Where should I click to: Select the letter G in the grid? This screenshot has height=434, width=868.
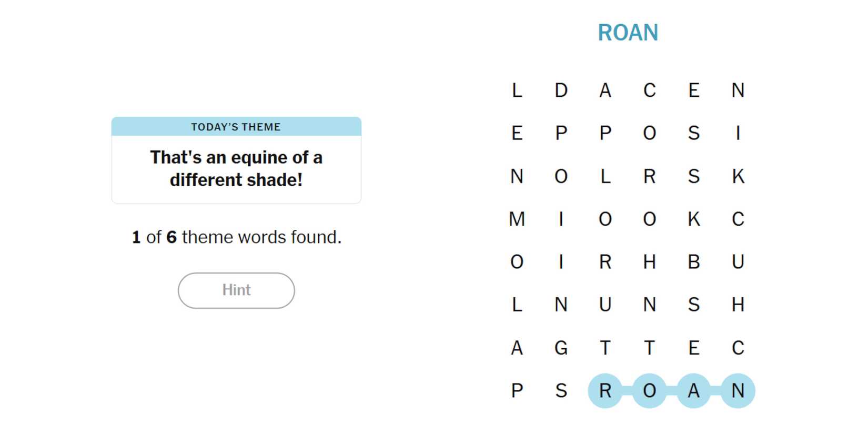(561, 348)
